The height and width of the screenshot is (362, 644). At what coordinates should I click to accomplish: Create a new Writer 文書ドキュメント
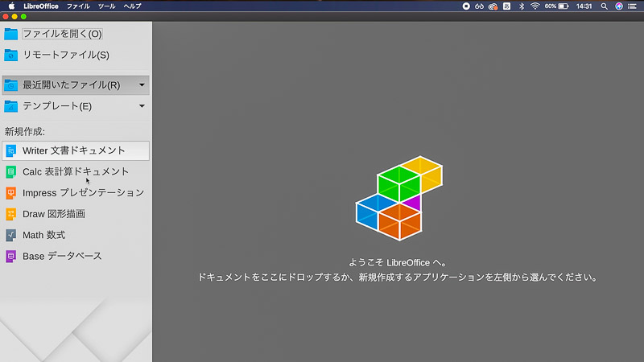click(76, 150)
